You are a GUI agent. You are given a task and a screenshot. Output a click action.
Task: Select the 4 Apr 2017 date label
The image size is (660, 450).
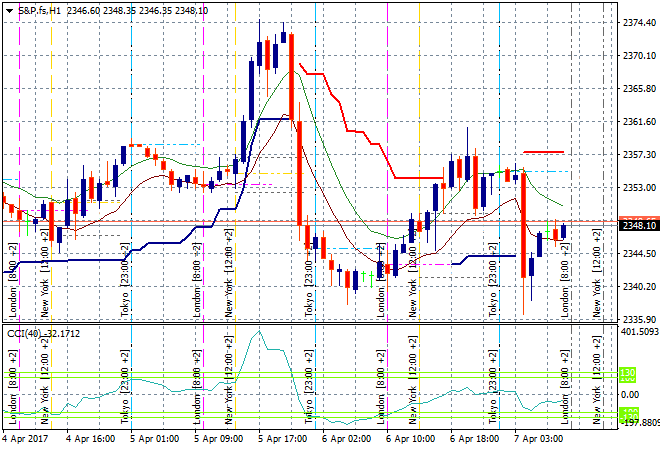pos(24,438)
